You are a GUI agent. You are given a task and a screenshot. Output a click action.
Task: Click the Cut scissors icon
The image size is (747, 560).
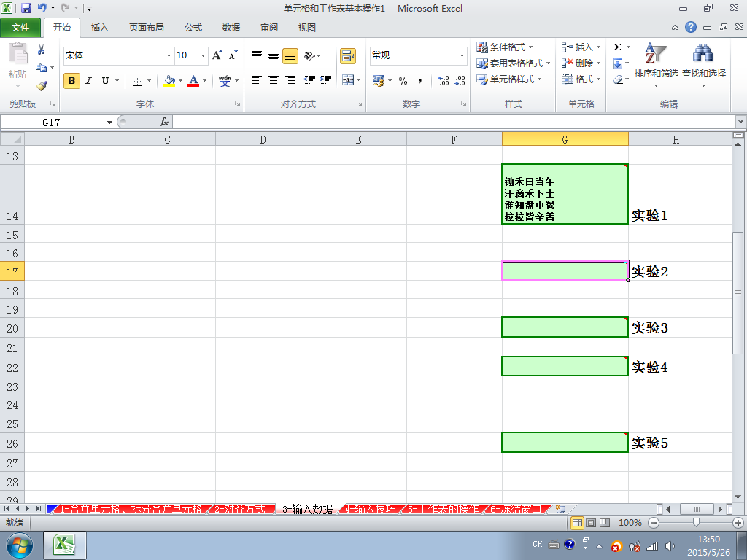coord(42,50)
